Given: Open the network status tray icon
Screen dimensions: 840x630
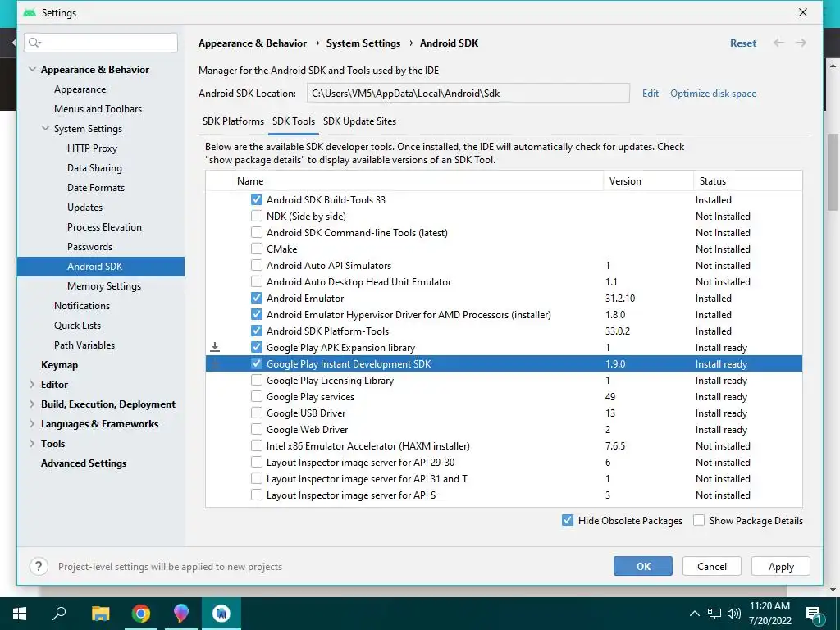Looking at the screenshot, I should coord(714,614).
